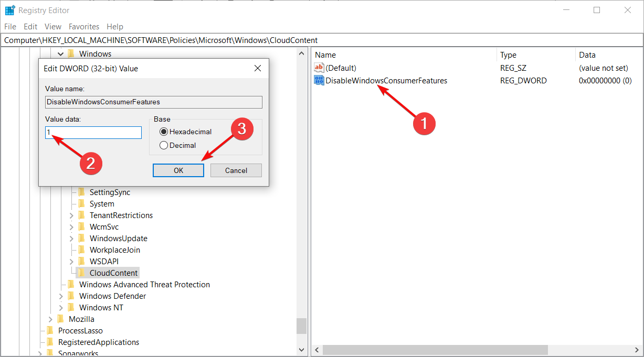Image resolution: width=644 pixels, height=357 pixels.
Task: Click the Value data input field
Action: click(93, 133)
